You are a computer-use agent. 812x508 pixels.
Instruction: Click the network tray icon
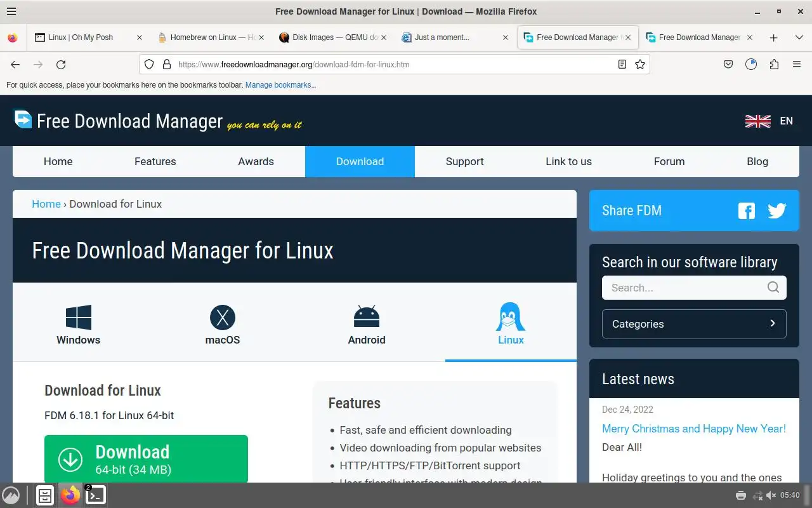point(757,495)
